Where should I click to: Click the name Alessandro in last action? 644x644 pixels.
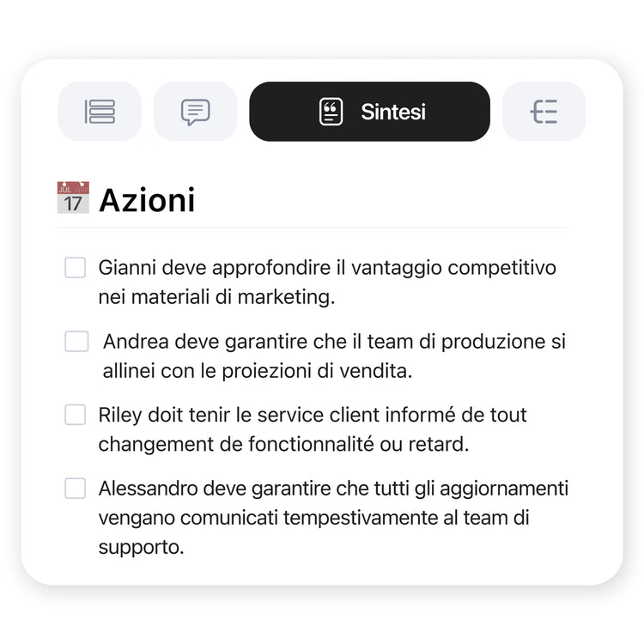148,489
